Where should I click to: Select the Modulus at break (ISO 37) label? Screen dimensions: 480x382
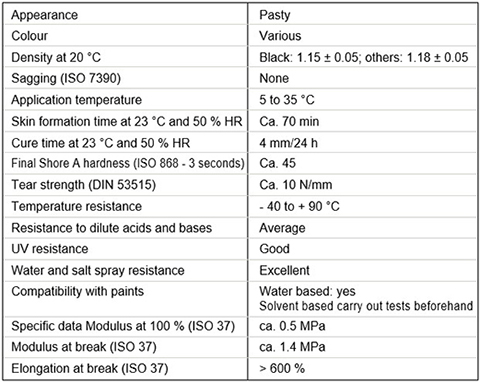84,347
